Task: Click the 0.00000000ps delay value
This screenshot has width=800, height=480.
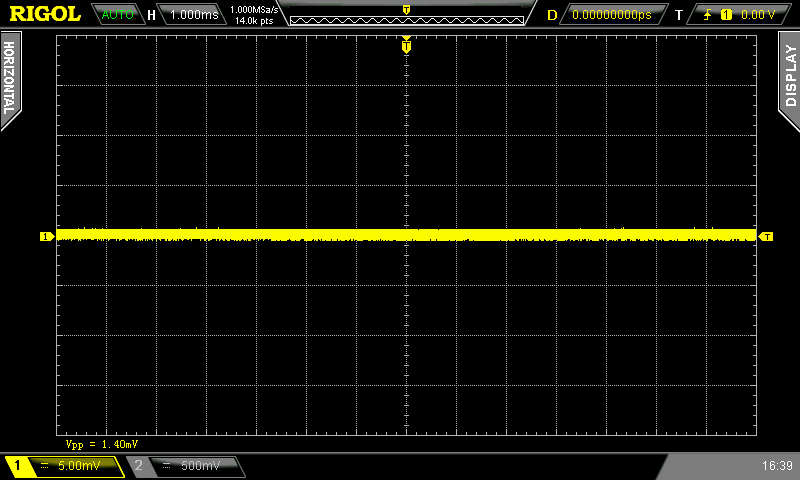Action: [x=612, y=15]
